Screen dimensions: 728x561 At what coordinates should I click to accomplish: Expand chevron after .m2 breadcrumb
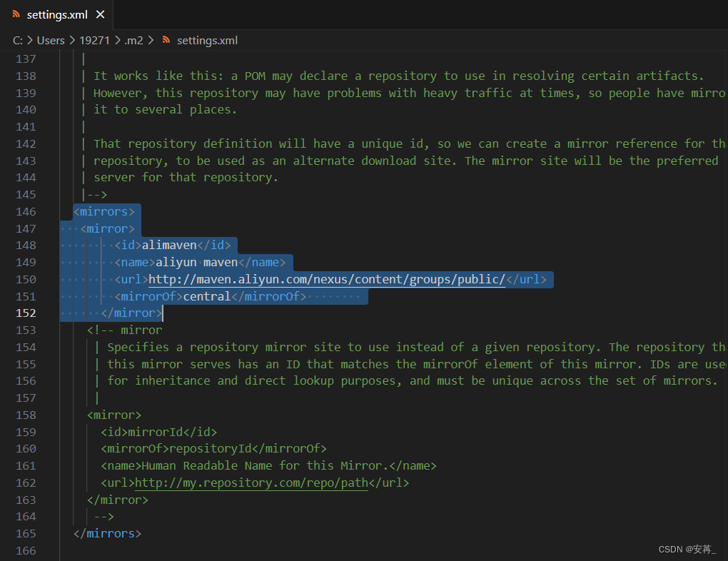click(151, 41)
